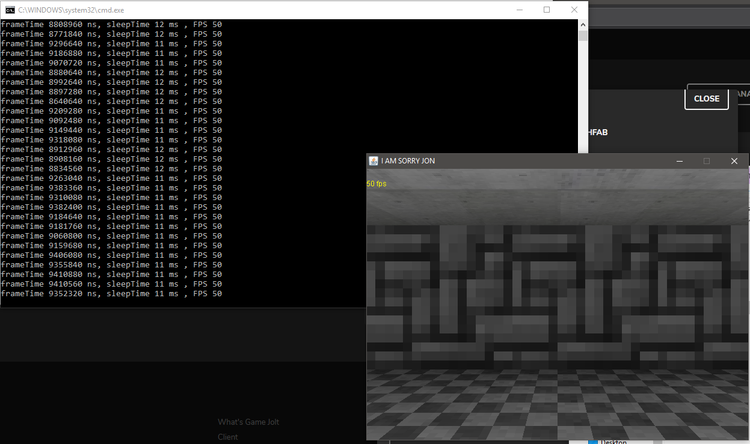
Task: Click the console line frameTime 9382400 ns
Action: (111, 207)
